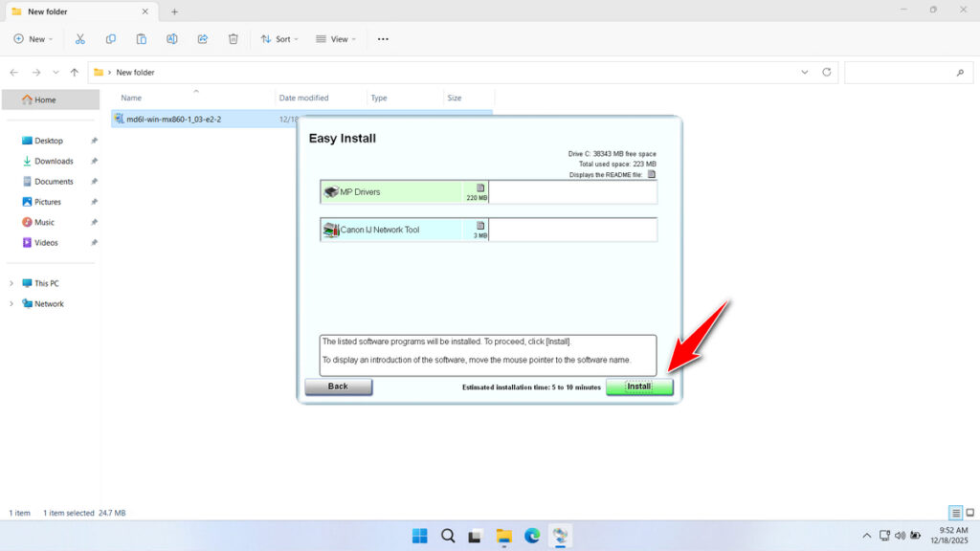This screenshot has width=980, height=551.
Task: Sort files by Date modified column
Action: (303, 98)
